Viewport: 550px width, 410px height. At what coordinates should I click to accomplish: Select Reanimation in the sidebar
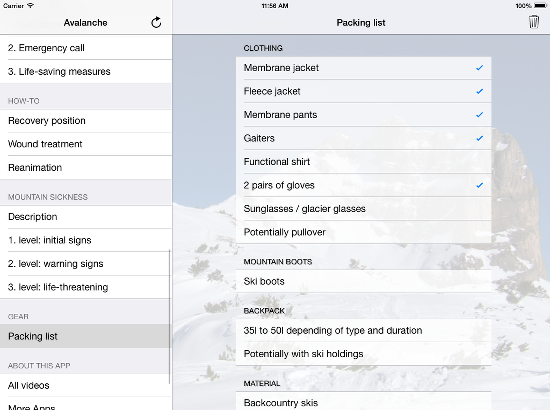pyautogui.click(x=86, y=168)
